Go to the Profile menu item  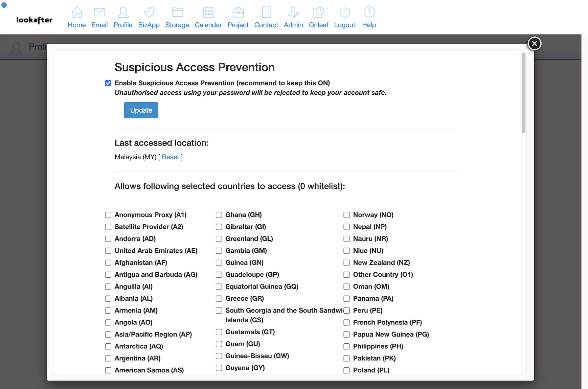click(x=123, y=25)
